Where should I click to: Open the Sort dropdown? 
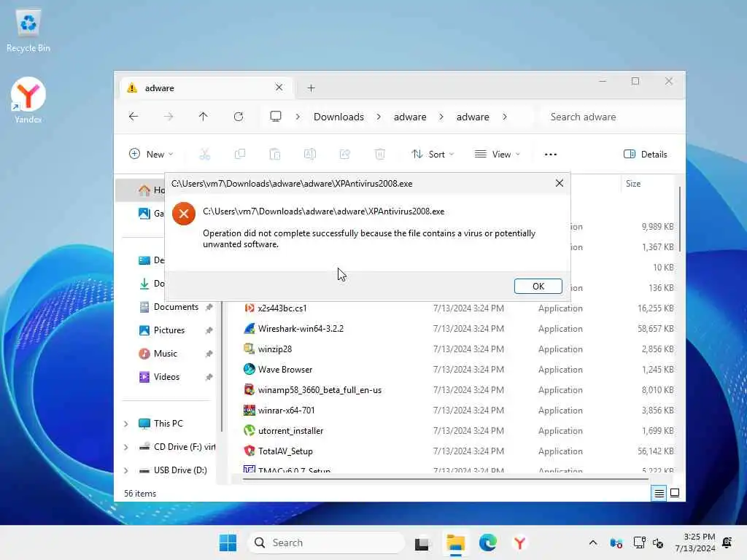pos(433,154)
